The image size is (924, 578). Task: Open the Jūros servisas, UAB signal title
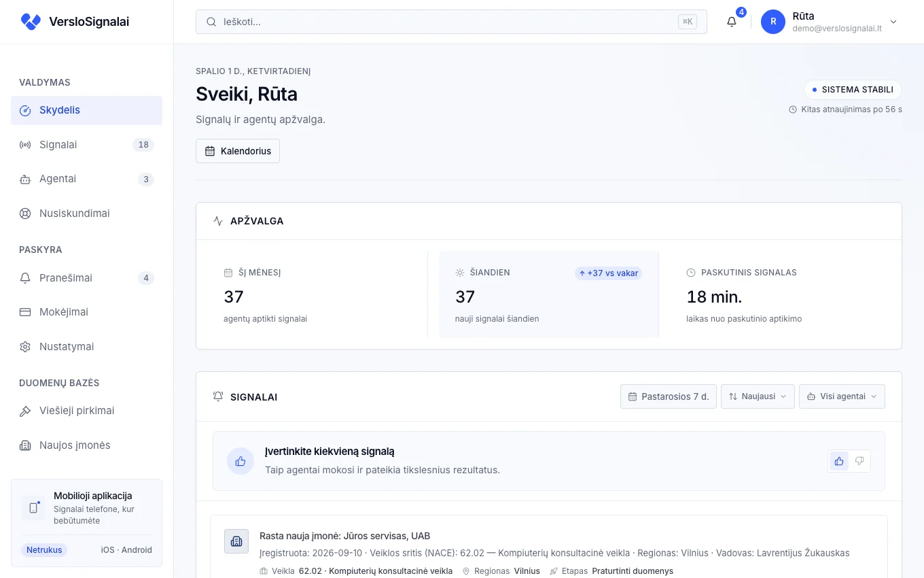pyautogui.click(x=344, y=536)
